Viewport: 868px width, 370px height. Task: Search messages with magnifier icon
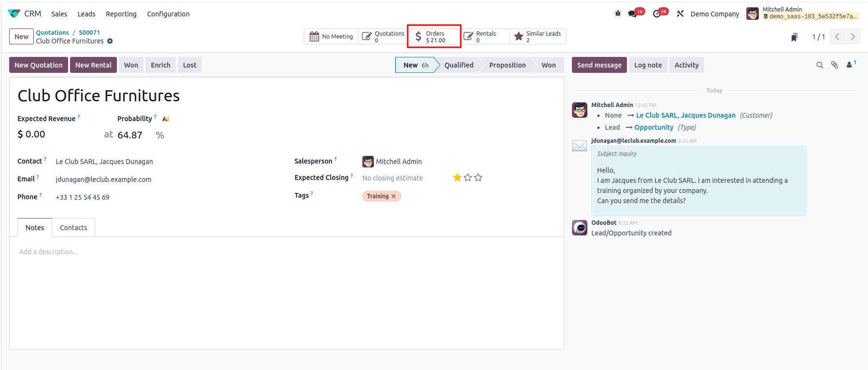(x=820, y=65)
